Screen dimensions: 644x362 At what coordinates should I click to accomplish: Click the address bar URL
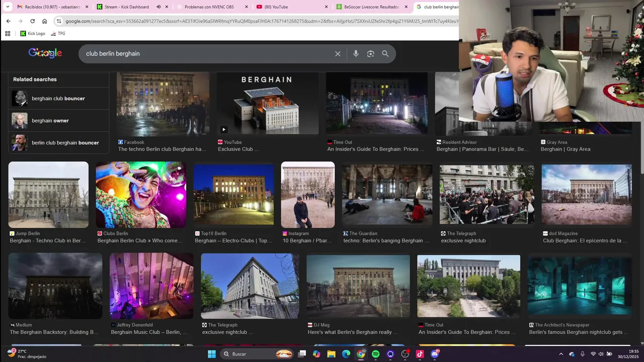tap(262, 21)
